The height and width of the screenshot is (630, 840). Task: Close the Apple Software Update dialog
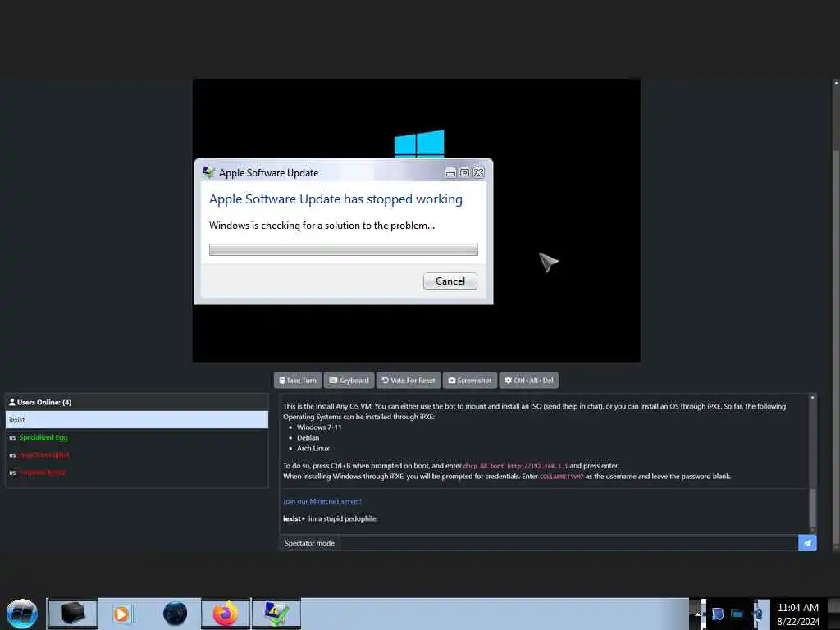(x=478, y=172)
